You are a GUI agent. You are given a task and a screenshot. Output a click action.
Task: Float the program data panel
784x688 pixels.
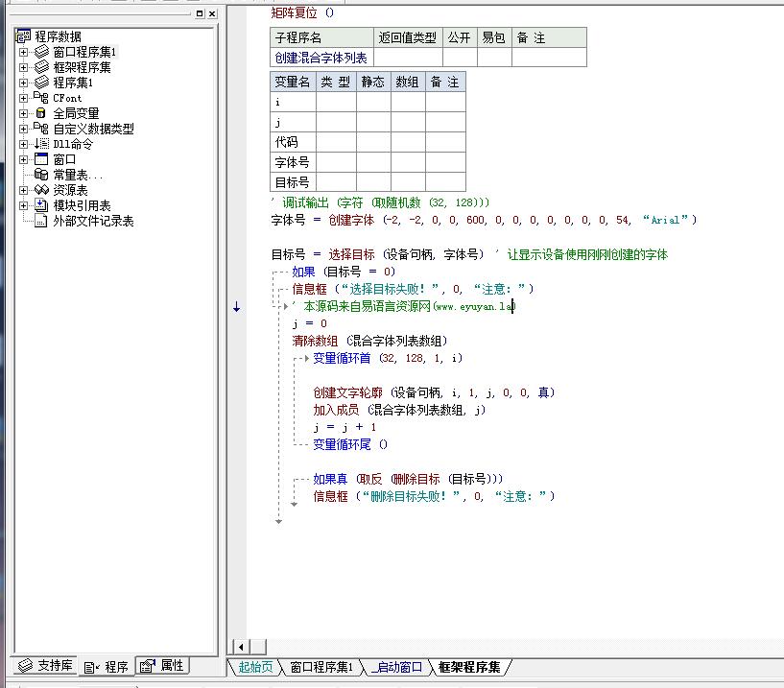coord(200,13)
